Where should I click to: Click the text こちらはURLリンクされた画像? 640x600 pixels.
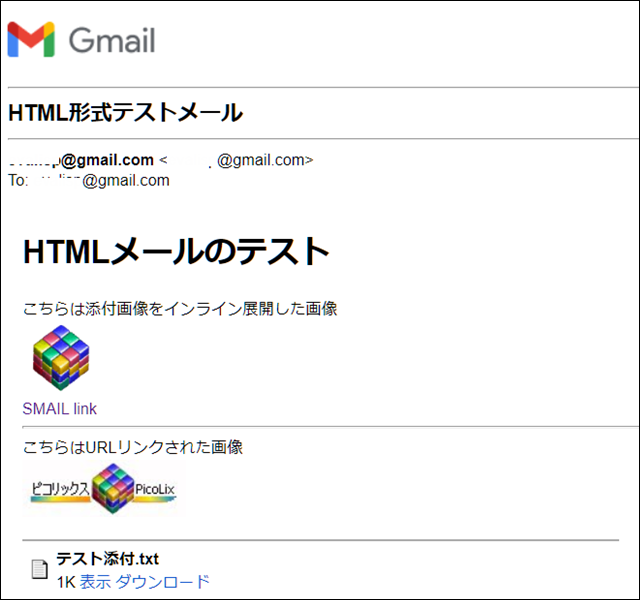tap(133, 447)
